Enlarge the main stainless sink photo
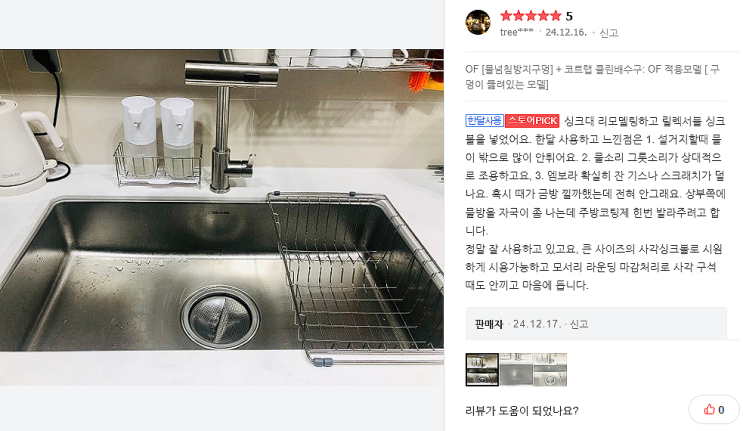This screenshot has width=743, height=431. (222, 217)
